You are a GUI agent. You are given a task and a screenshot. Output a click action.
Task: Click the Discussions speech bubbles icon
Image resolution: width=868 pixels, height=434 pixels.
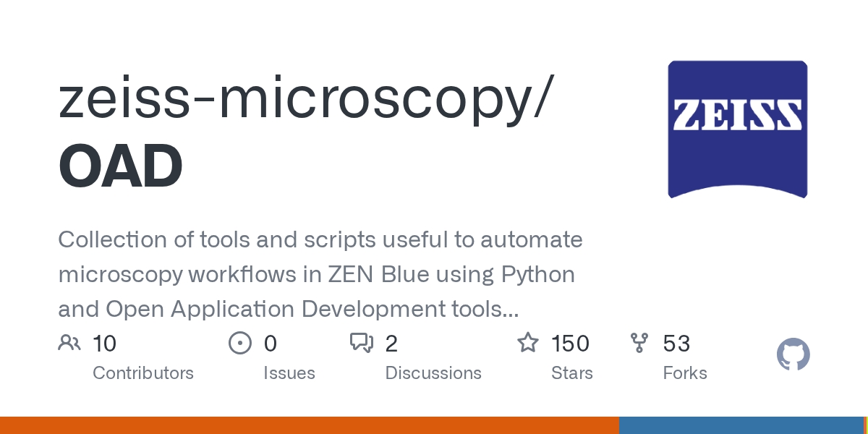point(361,343)
